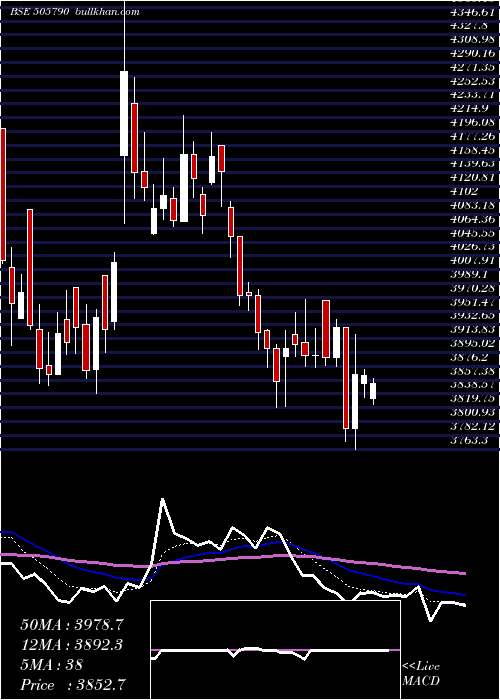Image resolution: width=500 pixels, height=700 pixels.
Task: Click the 4083.18 price level label
Action: pos(475,205)
